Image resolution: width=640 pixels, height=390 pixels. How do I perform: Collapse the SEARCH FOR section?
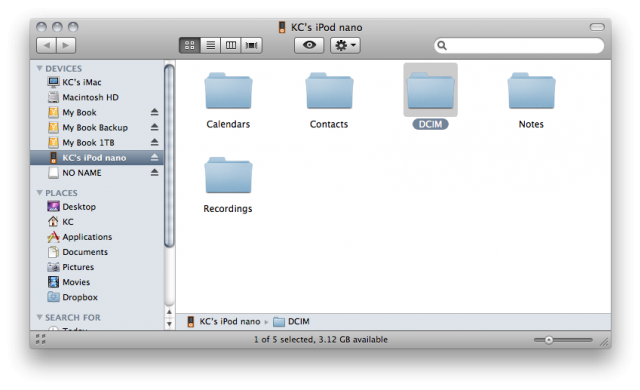point(40,317)
